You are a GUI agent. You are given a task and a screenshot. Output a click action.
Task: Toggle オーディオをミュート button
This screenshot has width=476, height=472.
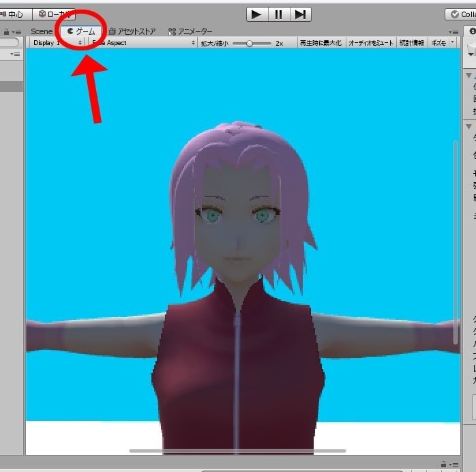click(x=371, y=43)
